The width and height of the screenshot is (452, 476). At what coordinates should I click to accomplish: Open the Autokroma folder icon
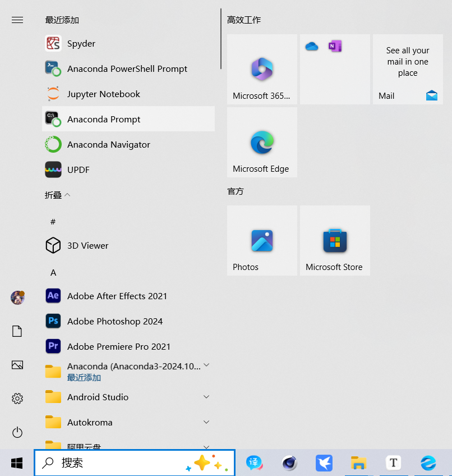click(53, 422)
